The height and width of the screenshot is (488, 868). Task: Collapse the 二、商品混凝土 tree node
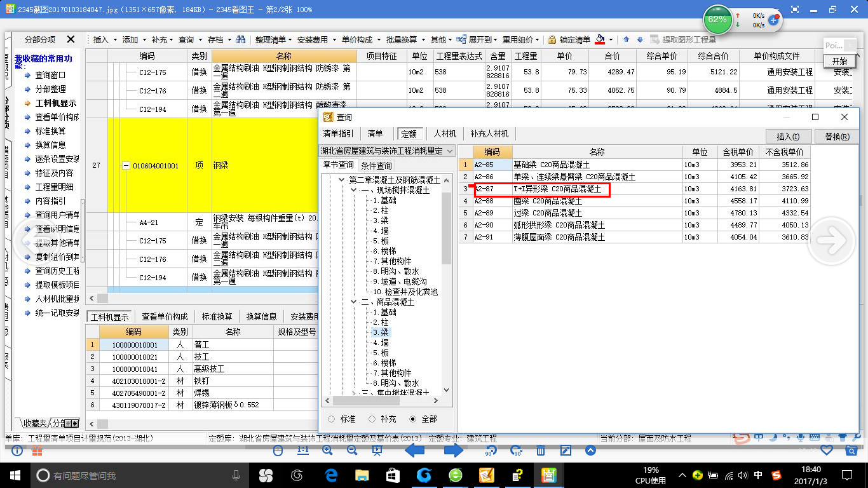coord(353,302)
